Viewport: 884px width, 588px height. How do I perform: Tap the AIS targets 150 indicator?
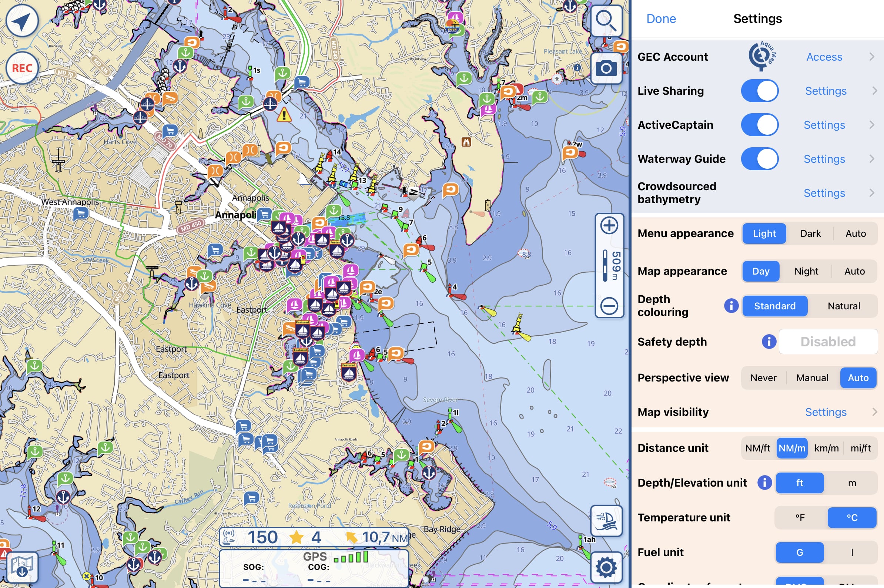(x=251, y=537)
